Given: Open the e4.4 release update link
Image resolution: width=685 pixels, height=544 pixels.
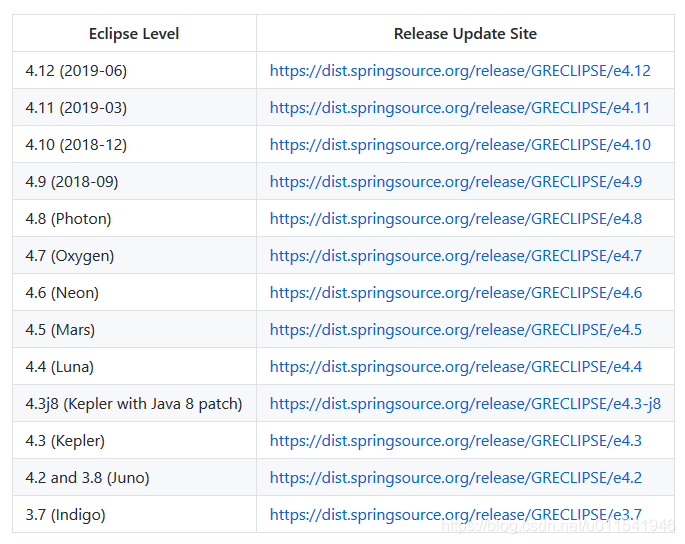Looking at the screenshot, I should tap(456, 367).
